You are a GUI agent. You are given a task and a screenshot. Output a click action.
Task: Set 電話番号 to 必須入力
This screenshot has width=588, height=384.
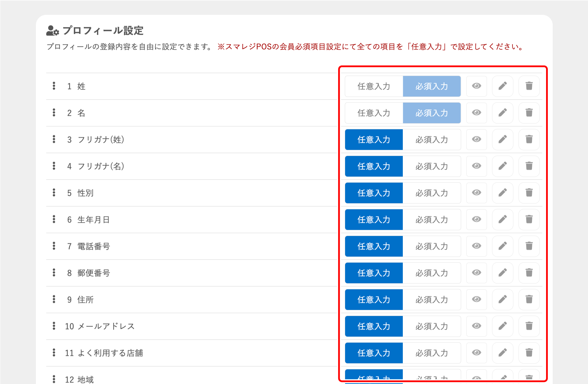[432, 246]
